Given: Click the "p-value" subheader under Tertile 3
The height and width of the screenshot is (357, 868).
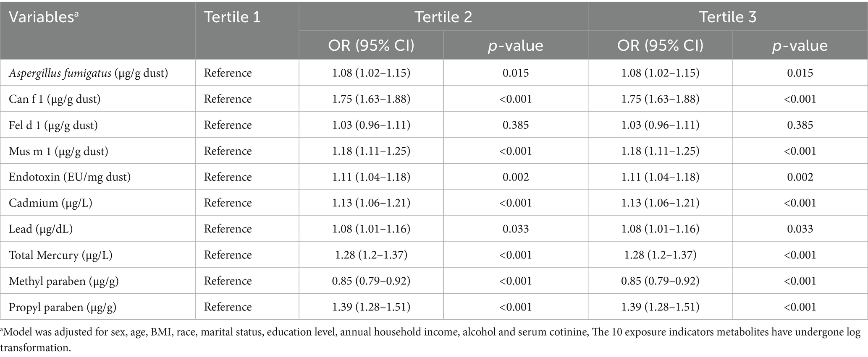Looking at the screenshot, I should [x=800, y=45].
